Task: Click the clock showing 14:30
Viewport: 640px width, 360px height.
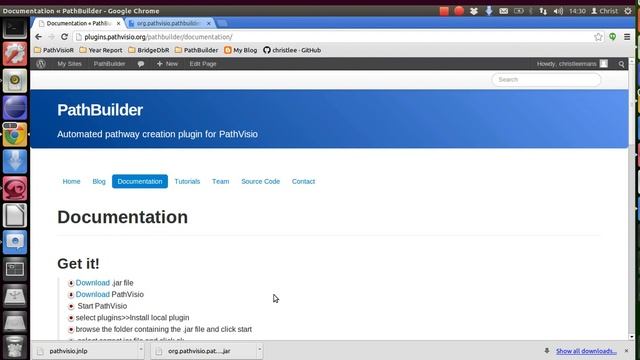Action: tap(577, 11)
